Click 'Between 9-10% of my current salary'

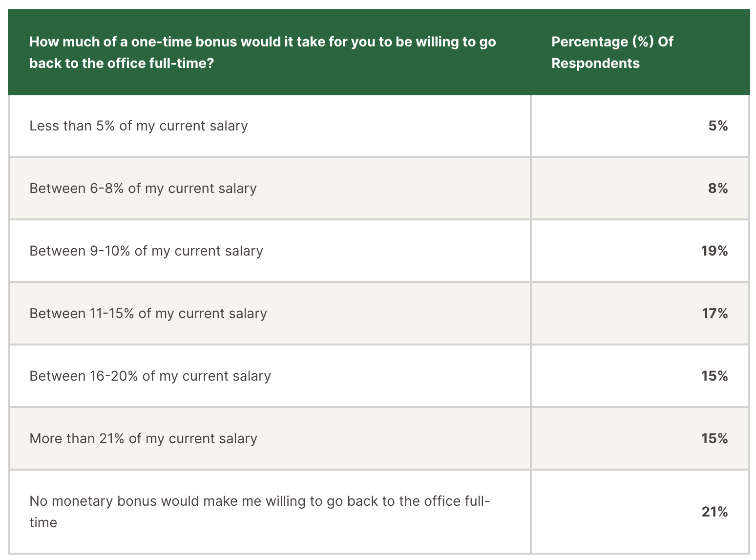pos(146,251)
